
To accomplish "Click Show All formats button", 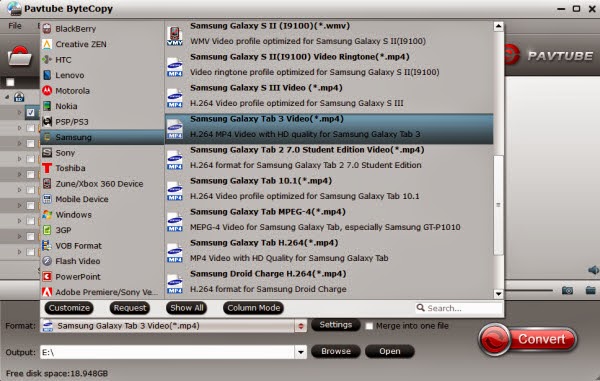I will click(x=187, y=308).
